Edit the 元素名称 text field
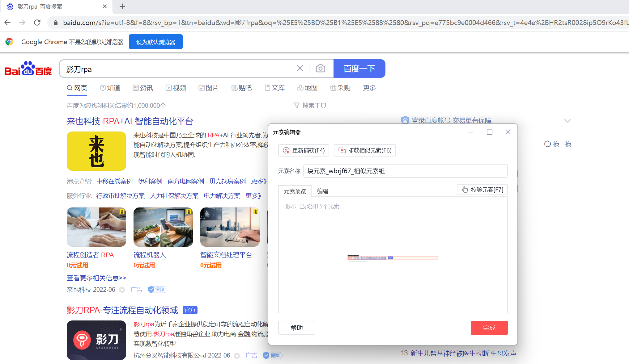This screenshot has width=629, height=364. point(405,171)
